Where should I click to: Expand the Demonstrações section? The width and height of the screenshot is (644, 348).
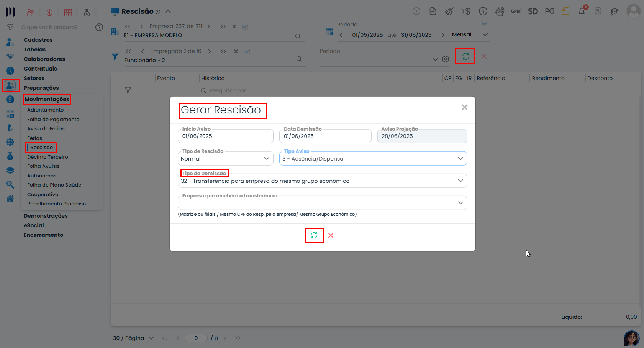(46, 216)
